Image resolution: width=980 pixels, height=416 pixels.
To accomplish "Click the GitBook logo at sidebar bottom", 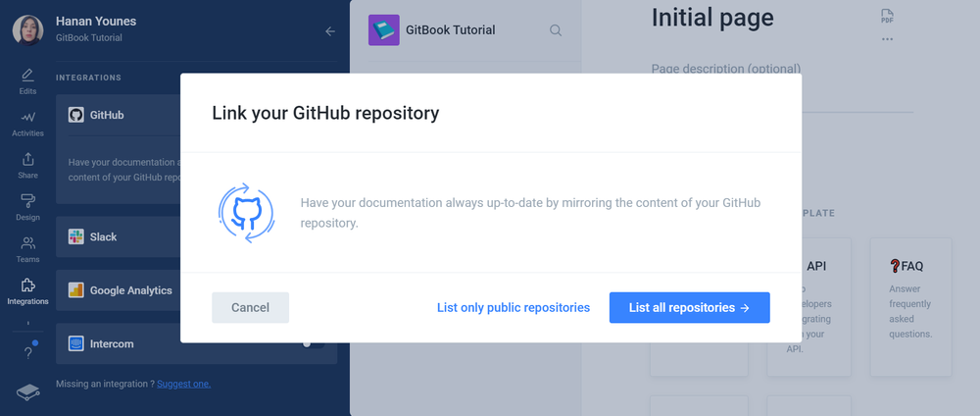I will tap(27, 391).
